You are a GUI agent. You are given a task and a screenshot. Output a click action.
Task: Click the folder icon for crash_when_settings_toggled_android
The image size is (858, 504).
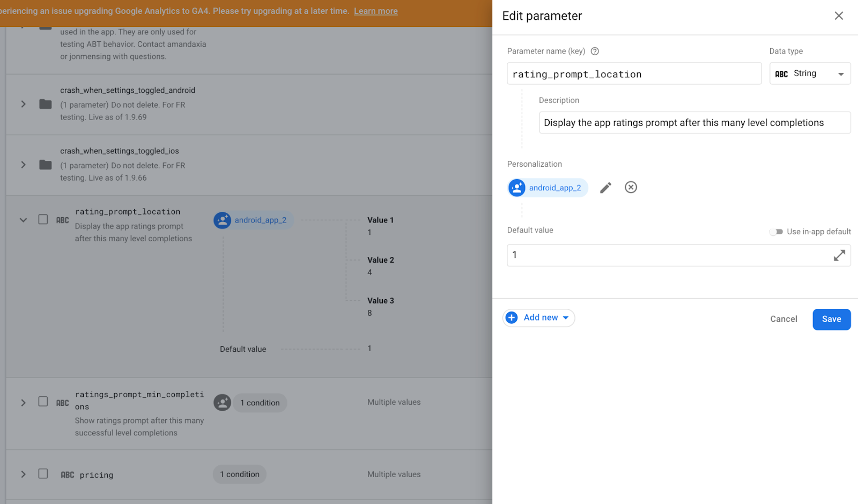[46, 104]
